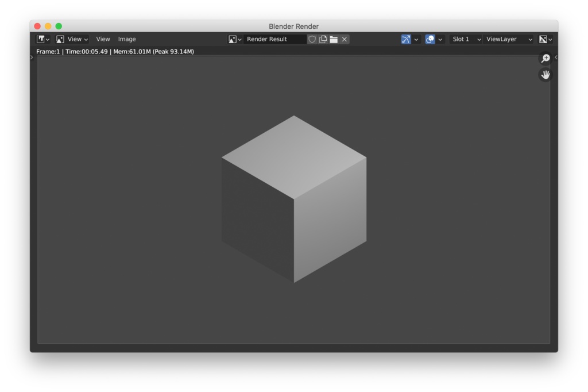
Task: Click the image mode selector icon beside View
Action: pos(60,39)
